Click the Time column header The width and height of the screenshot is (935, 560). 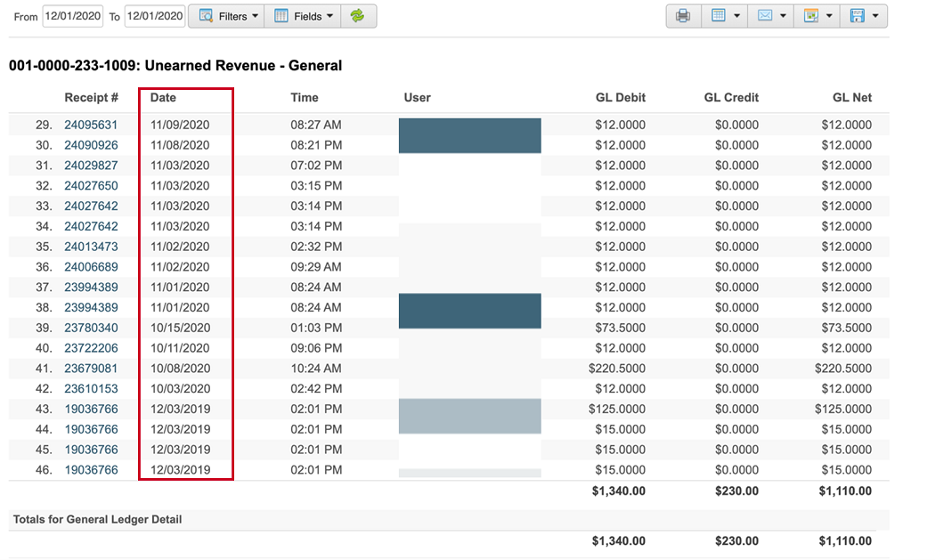click(x=305, y=97)
